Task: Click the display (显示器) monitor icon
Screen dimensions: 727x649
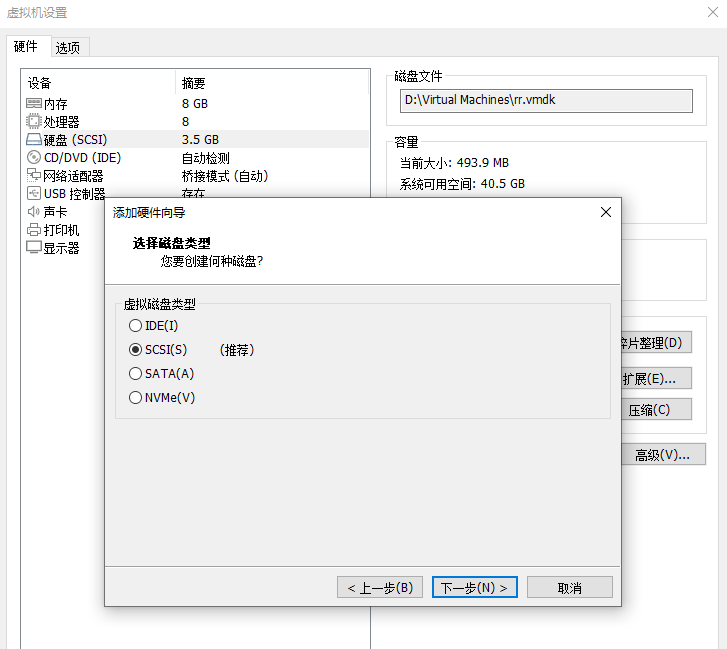Action: [x=33, y=248]
